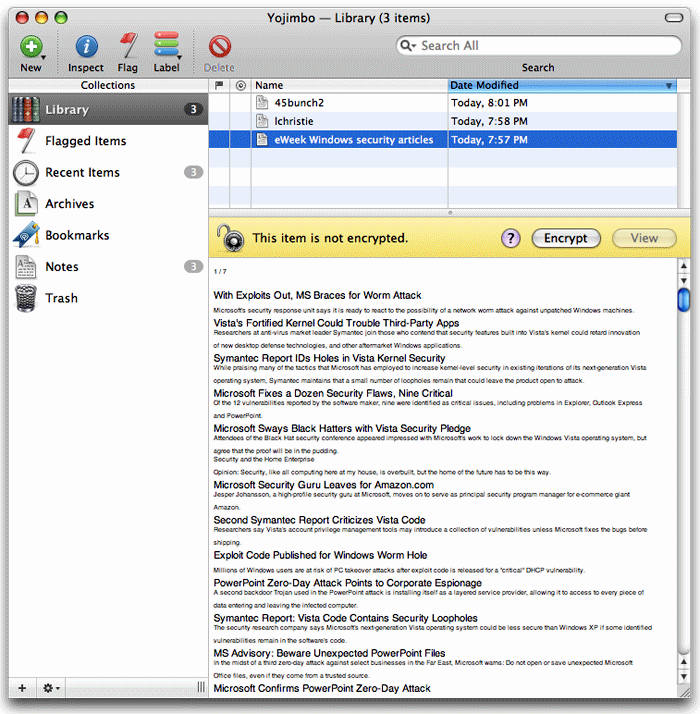Screen dimensions: 700x714
Task: Click the Notes page icon
Action: point(26,267)
